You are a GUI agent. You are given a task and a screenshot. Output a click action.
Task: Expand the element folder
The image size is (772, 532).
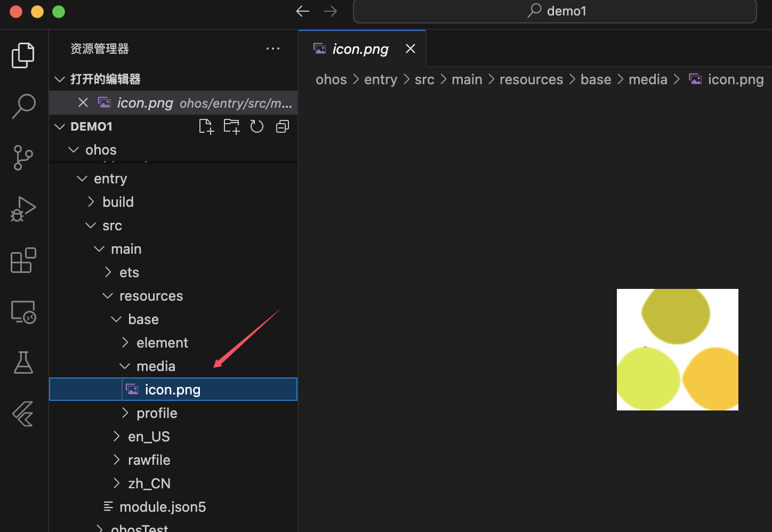(173, 343)
